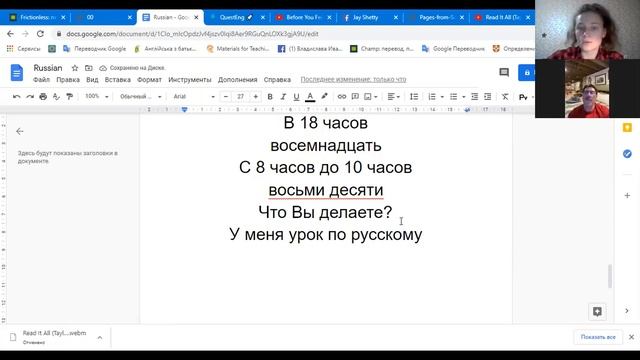Image resolution: width=640 pixels, height=360 pixels.
Task: Decrease font size with minus button
Action: coord(226,96)
